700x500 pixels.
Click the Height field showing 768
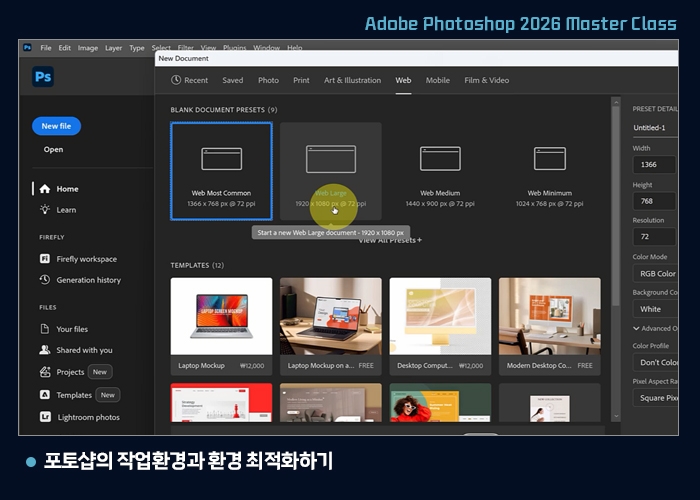tap(654, 201)
